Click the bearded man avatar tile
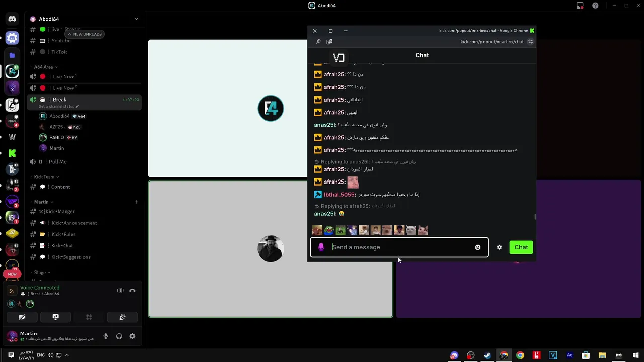The image size is (644, 362). (x=271, y=248)
